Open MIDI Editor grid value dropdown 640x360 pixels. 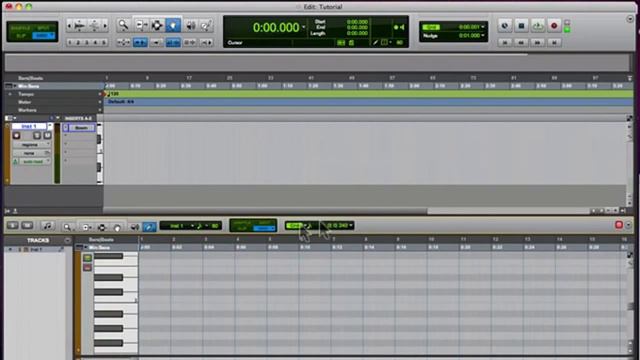(351, 225)
